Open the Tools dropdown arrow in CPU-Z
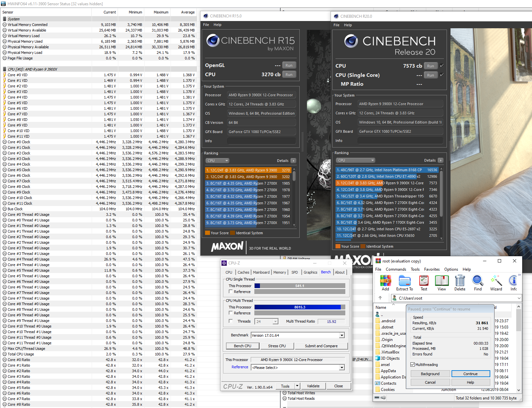Screen dimensions: 532x408 click(x=297, y=386)
